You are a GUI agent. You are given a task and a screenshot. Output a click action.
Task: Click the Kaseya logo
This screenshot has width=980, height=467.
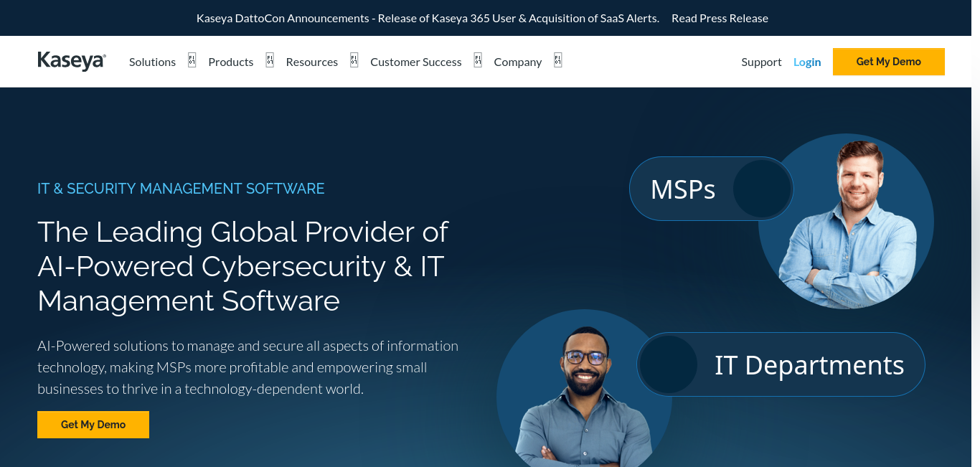coord(72,61)
